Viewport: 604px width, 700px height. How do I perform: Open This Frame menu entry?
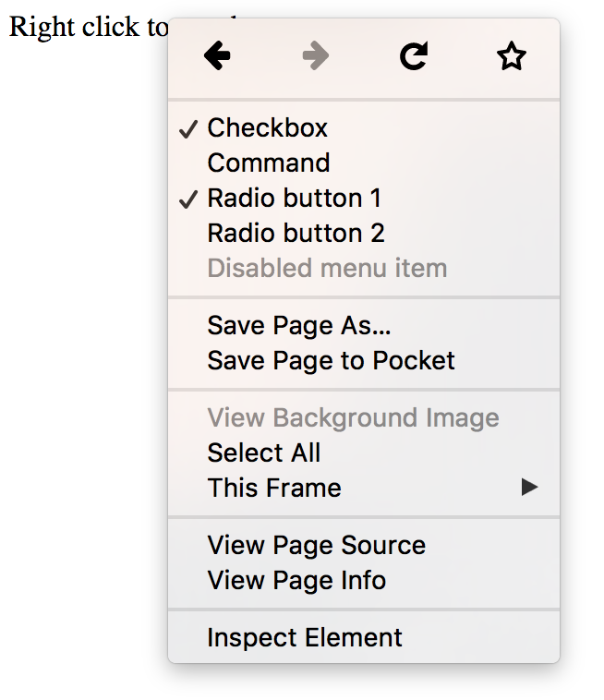pos(274,488)
